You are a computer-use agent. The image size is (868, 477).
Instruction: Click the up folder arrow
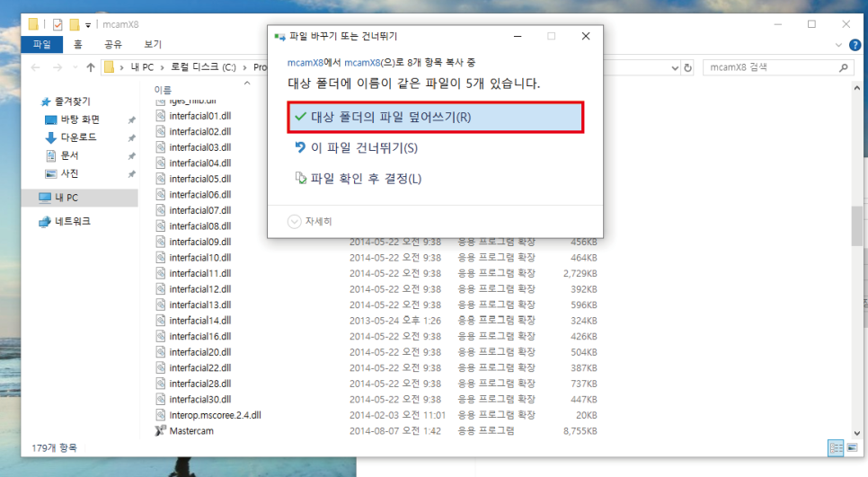tap(91, 67)
